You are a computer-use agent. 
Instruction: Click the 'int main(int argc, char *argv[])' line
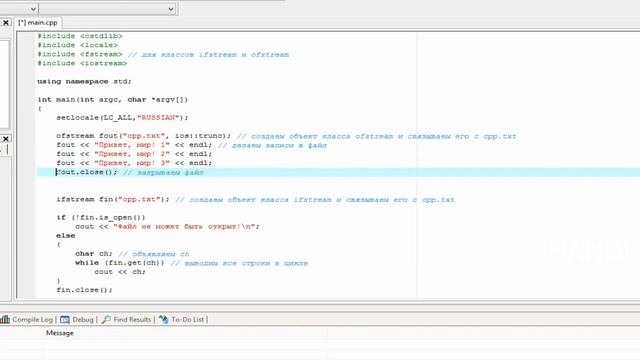point(113,99)
